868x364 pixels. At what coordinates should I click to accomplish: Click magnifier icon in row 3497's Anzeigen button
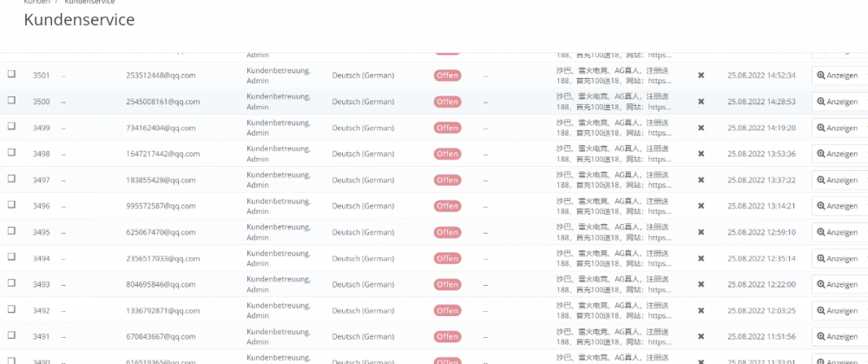(x=821, y=180)
